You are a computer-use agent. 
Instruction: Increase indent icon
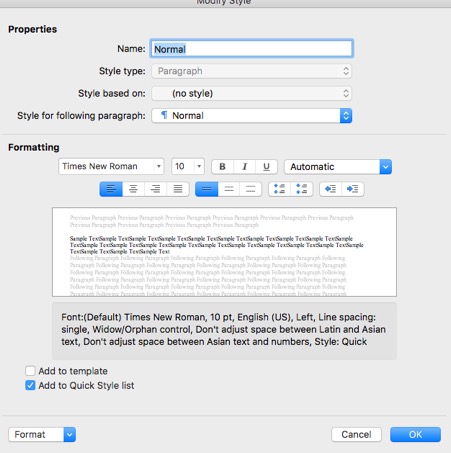[353, 189]
